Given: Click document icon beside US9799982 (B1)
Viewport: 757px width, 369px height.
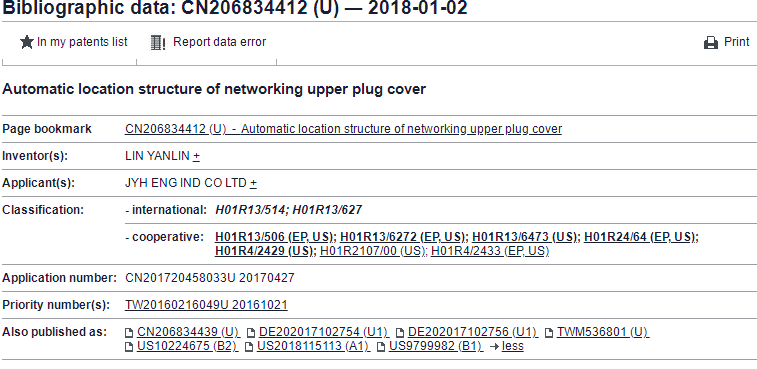Looking at the screenshot, I should [x=380, y=347].
